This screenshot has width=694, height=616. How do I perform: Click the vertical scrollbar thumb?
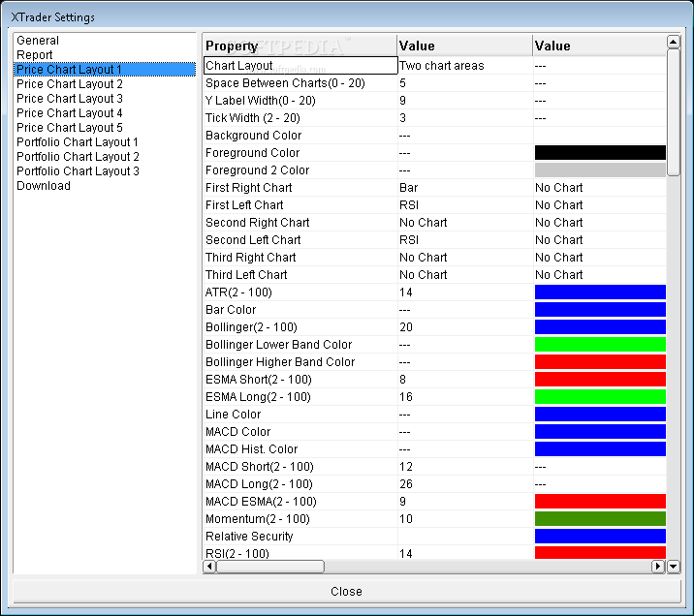point(674,112)
